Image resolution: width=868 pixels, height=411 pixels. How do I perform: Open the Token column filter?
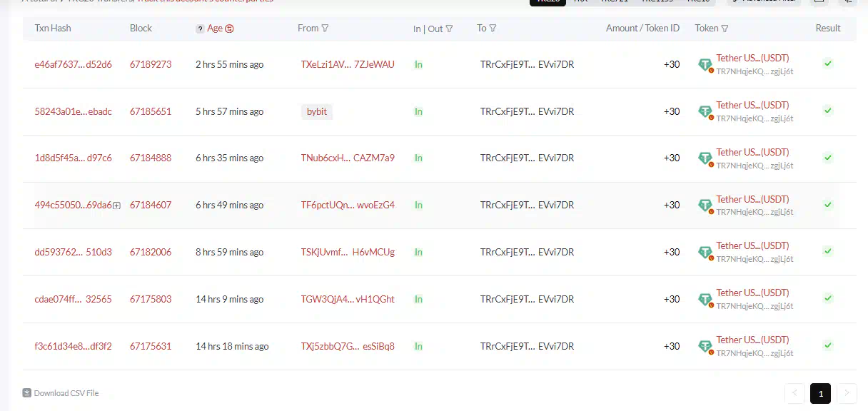click(725, 29)
